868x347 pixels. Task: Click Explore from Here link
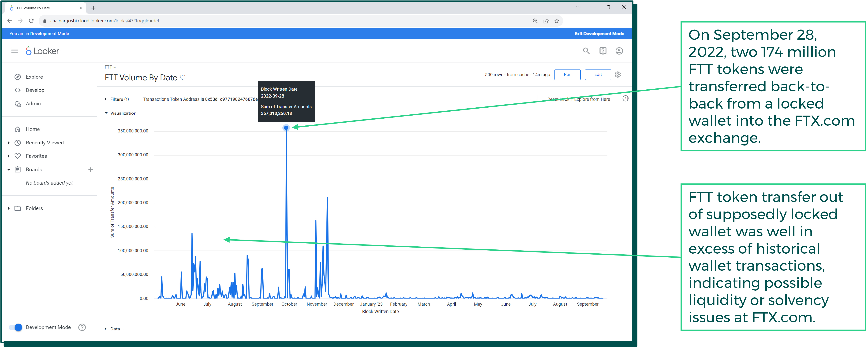pos(592,99)
